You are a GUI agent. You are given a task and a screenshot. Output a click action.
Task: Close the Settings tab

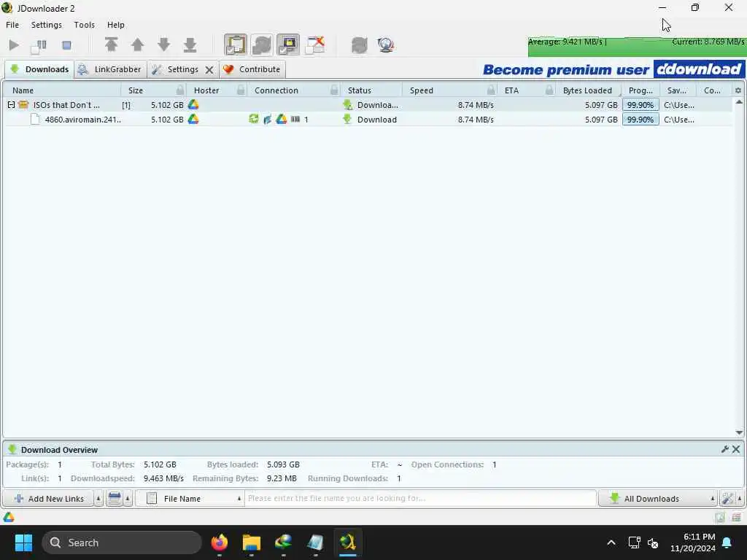click(209, 70)
